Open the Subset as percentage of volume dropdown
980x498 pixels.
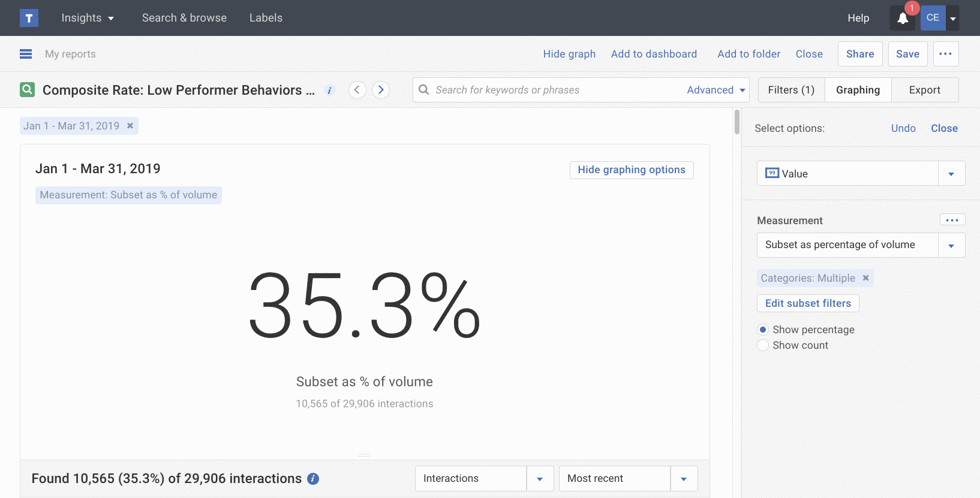pos(951,245)
